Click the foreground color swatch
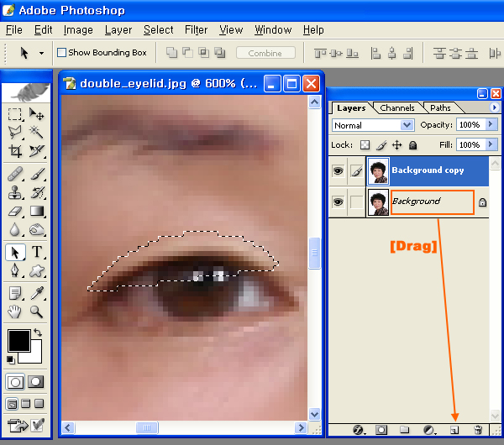 tap(18, 339)
